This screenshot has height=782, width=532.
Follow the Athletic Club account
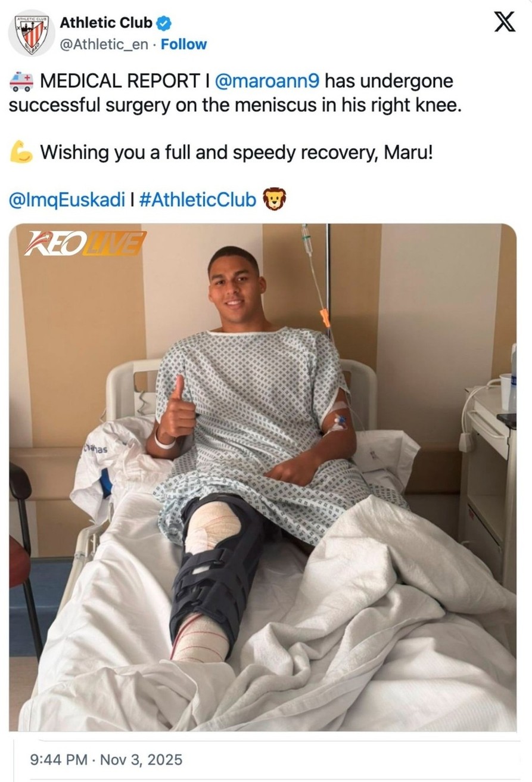coord(183,44)
